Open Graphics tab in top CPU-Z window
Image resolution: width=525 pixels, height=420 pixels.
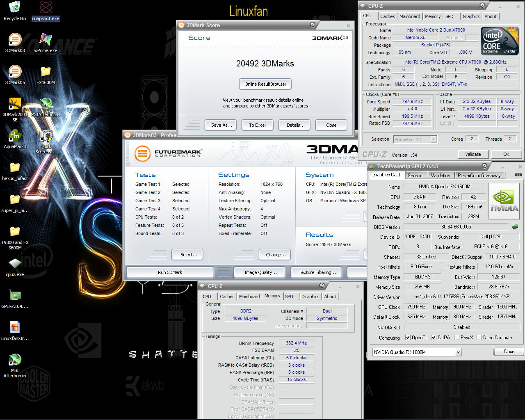coord(471,16)
